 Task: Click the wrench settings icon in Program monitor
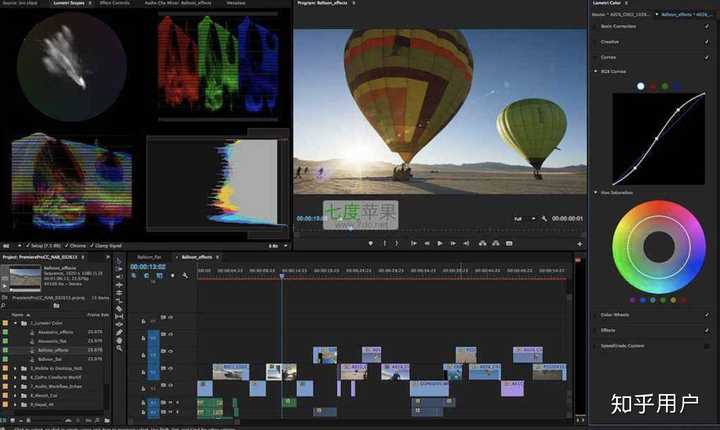[x=544, y=218]
